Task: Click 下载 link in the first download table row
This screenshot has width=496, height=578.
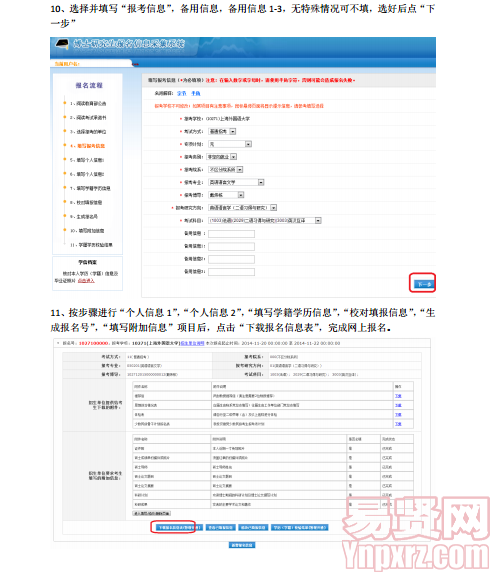Action: [x=398, y=396]
